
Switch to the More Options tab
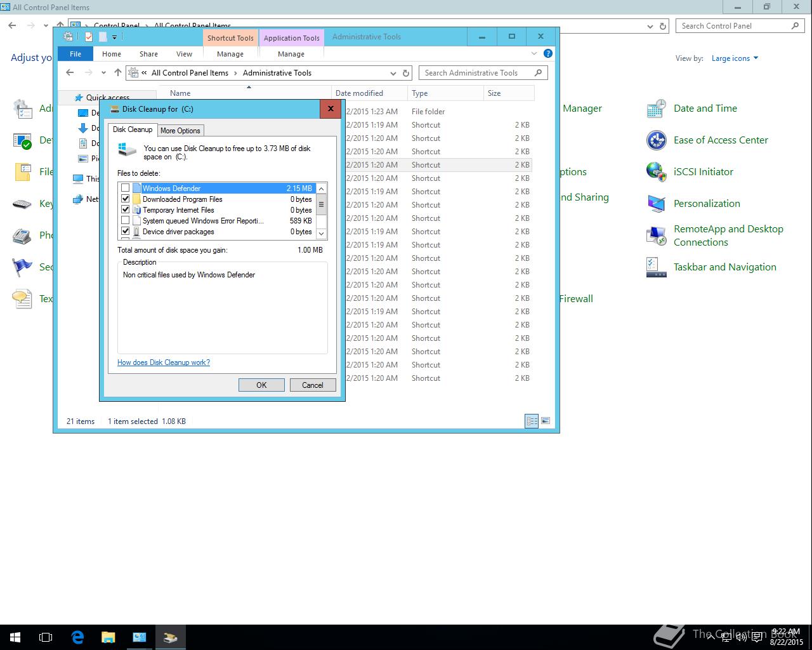[x=180, y=130]
